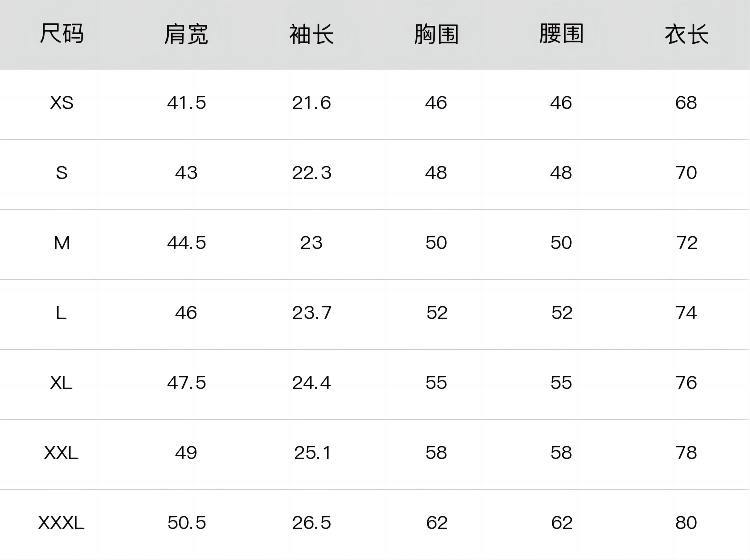The image size is (750, 560).
Task: Select the XS size row label
Action: coord(62,103)
